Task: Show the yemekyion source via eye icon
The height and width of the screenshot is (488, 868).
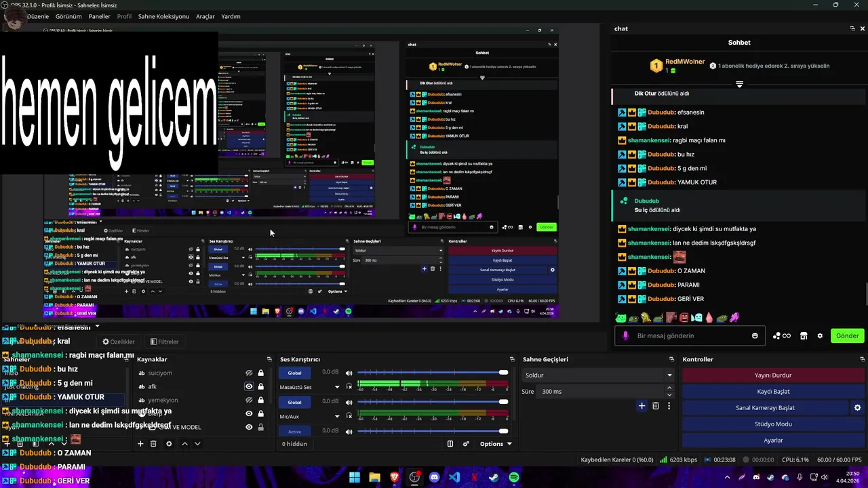Action: pos(249,400)
